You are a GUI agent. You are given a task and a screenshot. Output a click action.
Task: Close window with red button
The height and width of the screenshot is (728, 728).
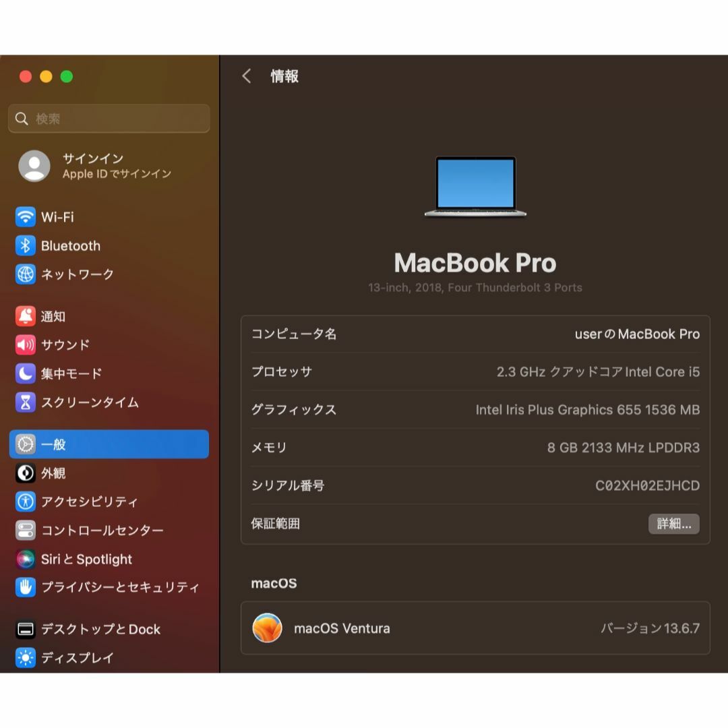click(26, 76)
